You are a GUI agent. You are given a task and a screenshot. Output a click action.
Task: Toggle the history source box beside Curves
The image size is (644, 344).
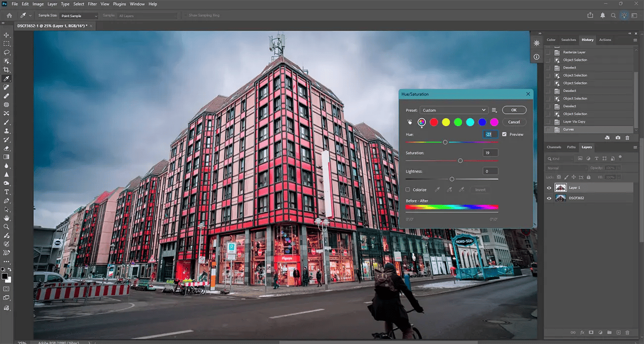point(548,130)
